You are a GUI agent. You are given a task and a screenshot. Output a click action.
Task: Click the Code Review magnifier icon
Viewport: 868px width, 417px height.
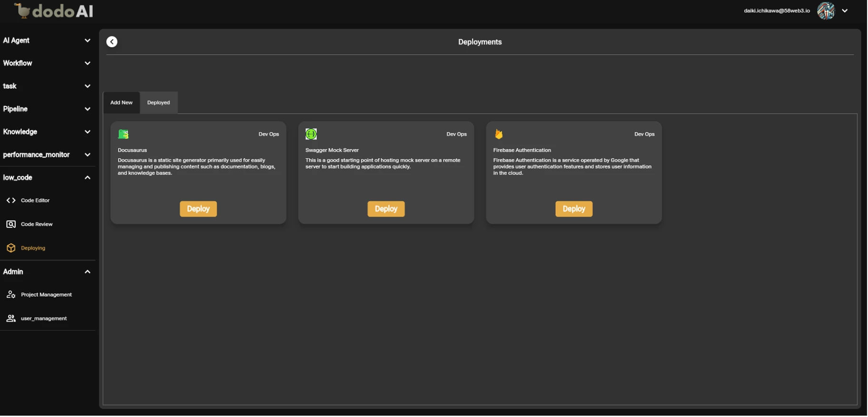[11, 224]
